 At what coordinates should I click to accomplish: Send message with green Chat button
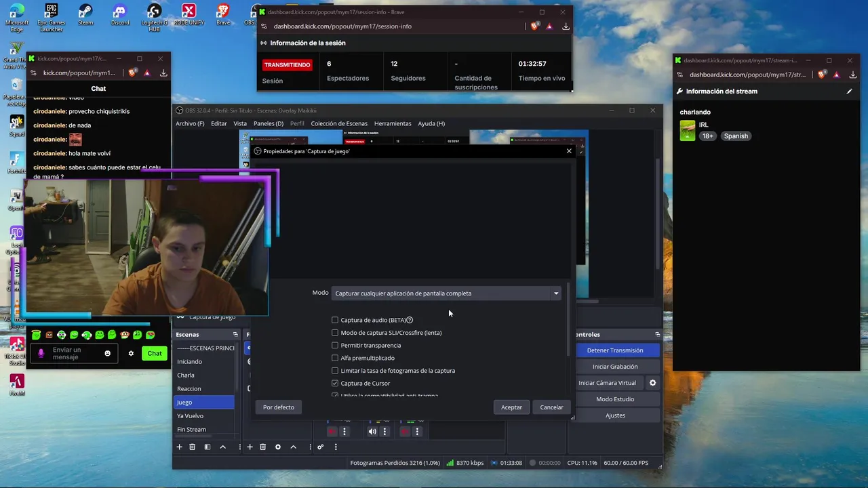pos(155,353)
